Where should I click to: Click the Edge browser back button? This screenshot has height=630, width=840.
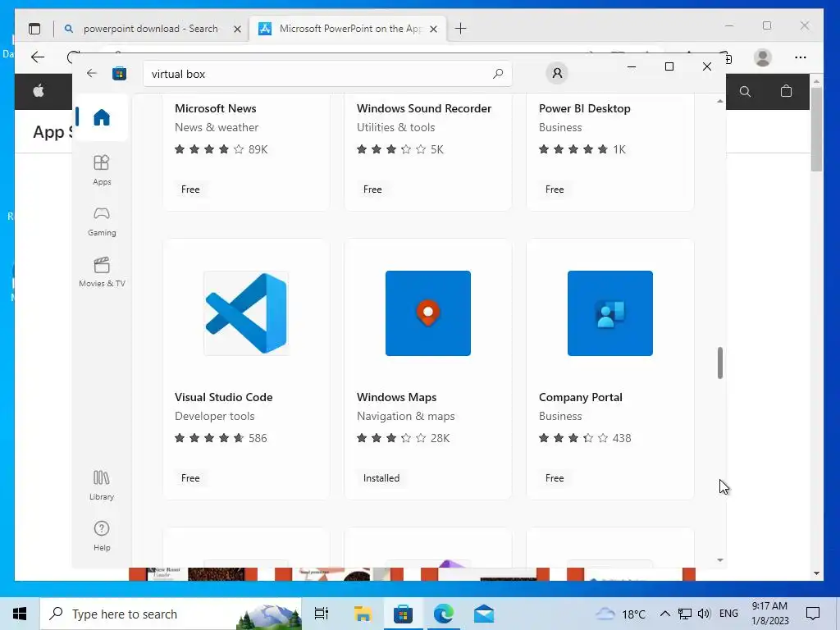[38, 57]
